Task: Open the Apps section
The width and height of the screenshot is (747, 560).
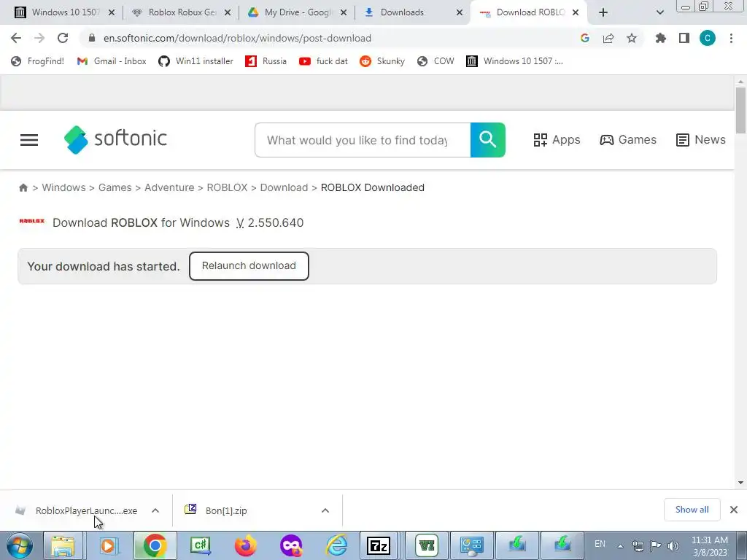Action: 557,140
